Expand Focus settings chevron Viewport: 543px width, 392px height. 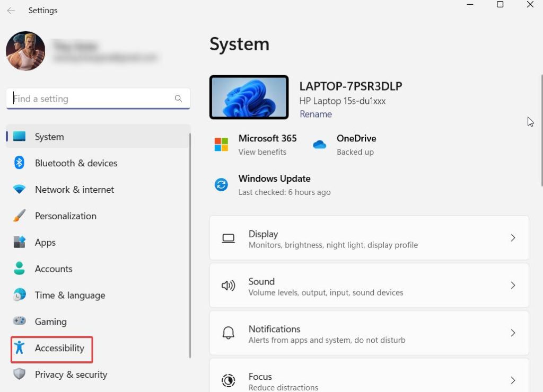click(x=513, y=380)
